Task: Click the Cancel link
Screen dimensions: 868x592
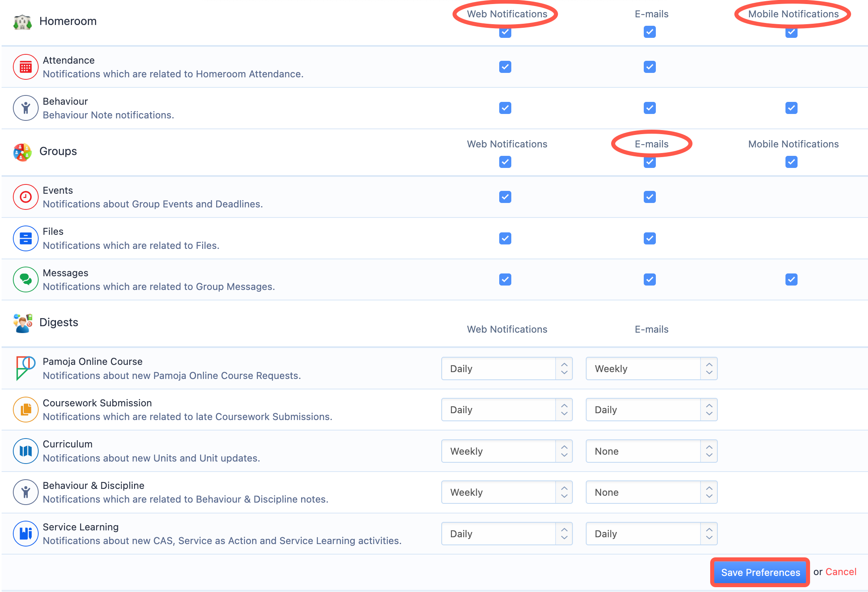Action: [841, 572]
